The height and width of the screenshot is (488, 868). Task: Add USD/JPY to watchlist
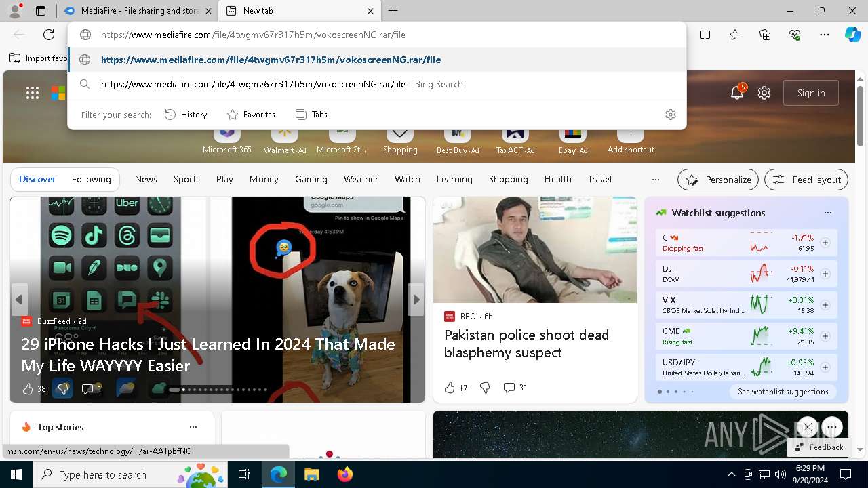coord(825,367)
